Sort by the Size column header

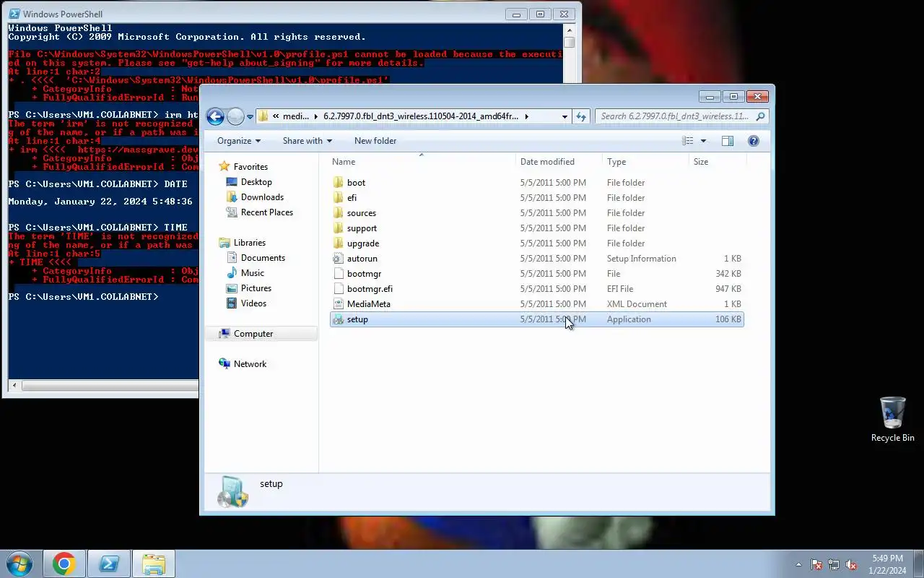[x=717, y=162]
